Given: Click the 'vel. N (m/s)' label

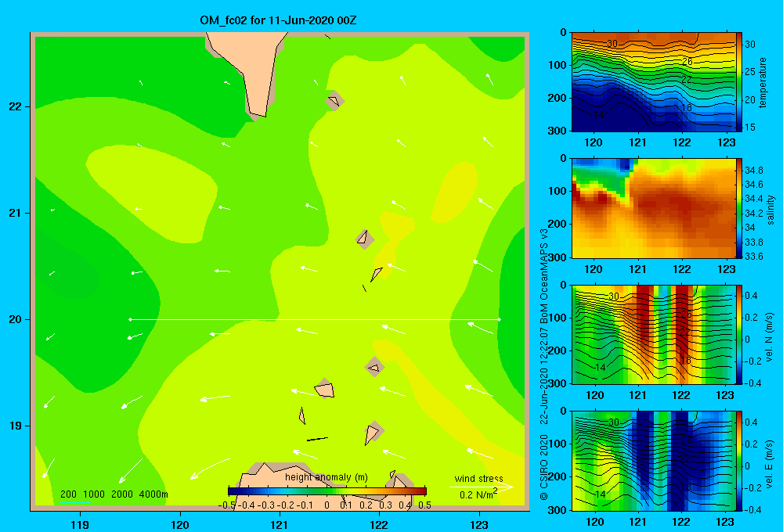Looking at the screenshot, I should pyautogui.click(x=770, y=337).
